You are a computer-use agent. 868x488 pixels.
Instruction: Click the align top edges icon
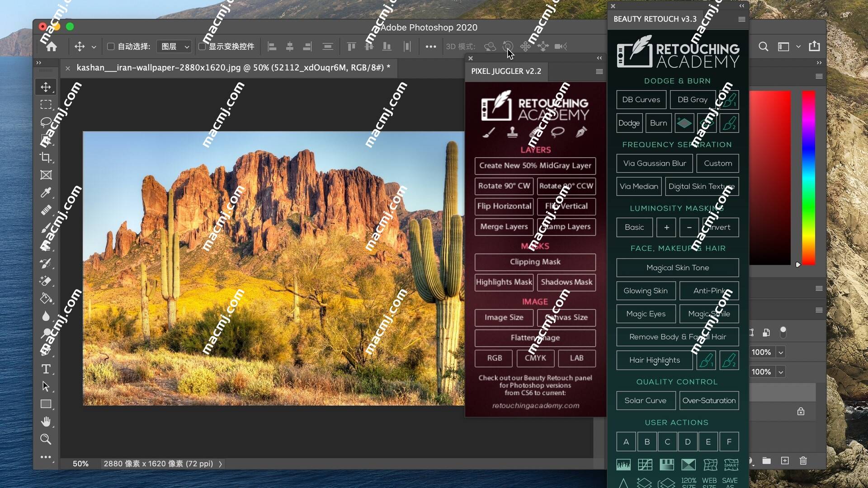[351, 46]
